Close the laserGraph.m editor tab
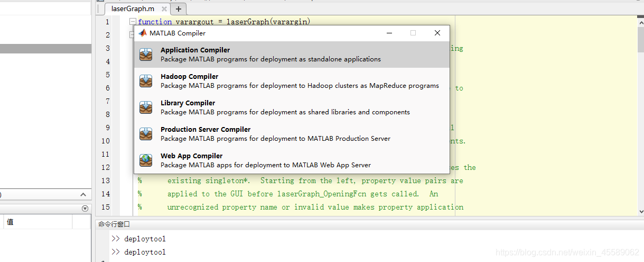This screenshot has width=644, height=262. point(165,9)
